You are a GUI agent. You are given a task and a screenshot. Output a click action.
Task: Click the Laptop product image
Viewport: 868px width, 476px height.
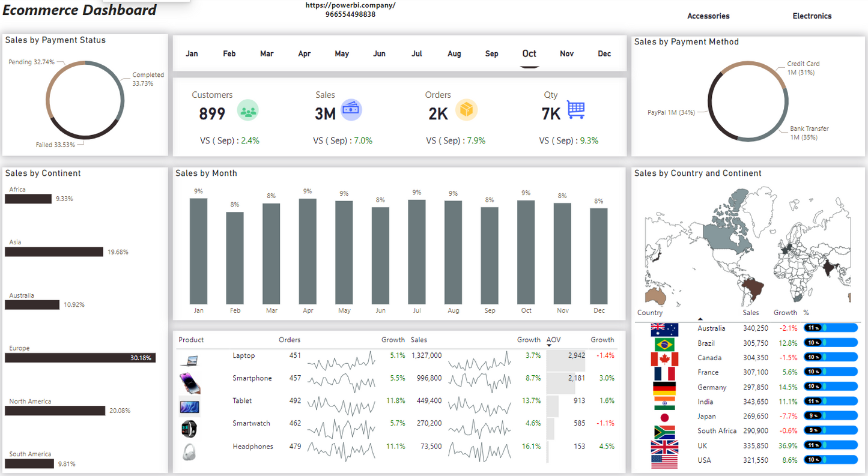pyautogui.click(x=189, y=361)
